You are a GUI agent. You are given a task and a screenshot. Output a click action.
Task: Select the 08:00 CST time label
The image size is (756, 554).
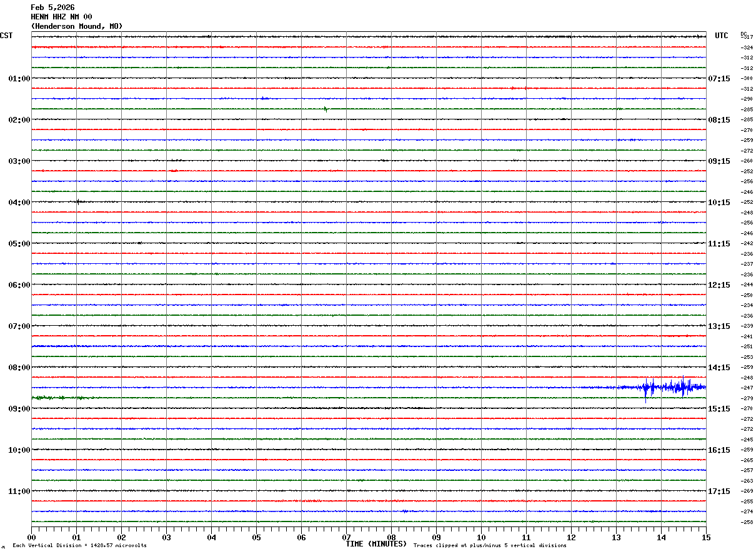tap(19, 368)
